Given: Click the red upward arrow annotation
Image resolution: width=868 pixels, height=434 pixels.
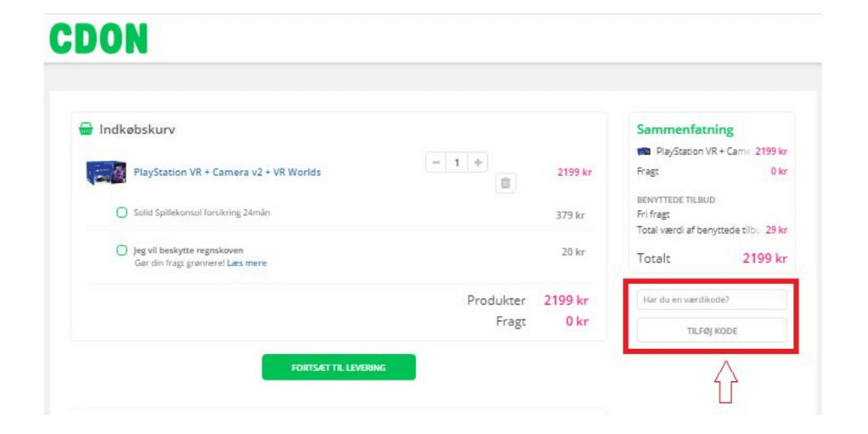Looking at the screenshot, I should coord(726,382).
